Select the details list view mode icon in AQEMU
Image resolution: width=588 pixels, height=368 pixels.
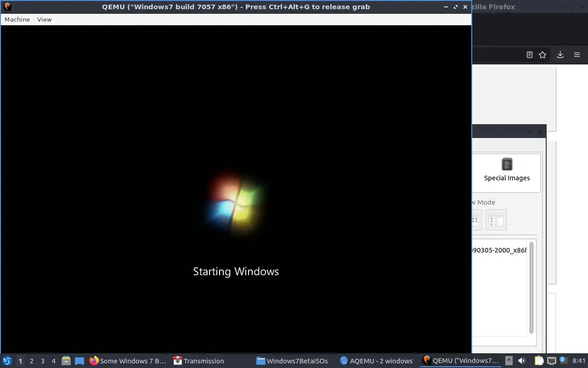pyautogui.click(x=496, y=220)
